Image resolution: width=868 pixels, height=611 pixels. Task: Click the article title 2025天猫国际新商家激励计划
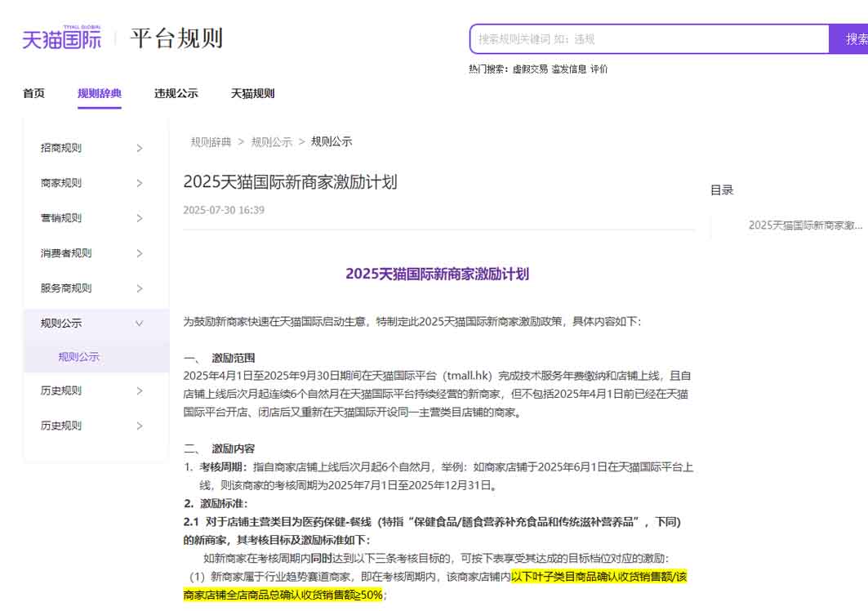tap(290, 181)
